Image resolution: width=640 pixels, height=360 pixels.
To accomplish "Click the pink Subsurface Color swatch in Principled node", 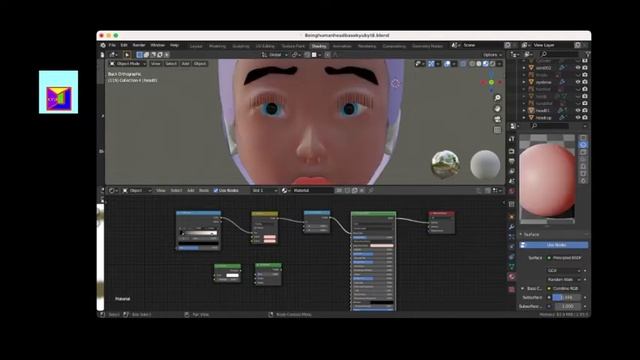I will tap(382, 245).
